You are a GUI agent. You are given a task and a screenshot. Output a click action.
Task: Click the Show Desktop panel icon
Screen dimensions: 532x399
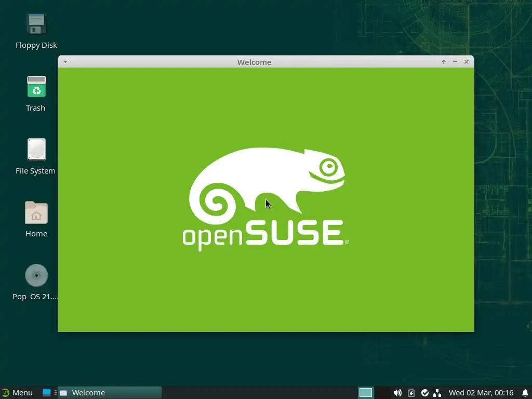(47, 393)
